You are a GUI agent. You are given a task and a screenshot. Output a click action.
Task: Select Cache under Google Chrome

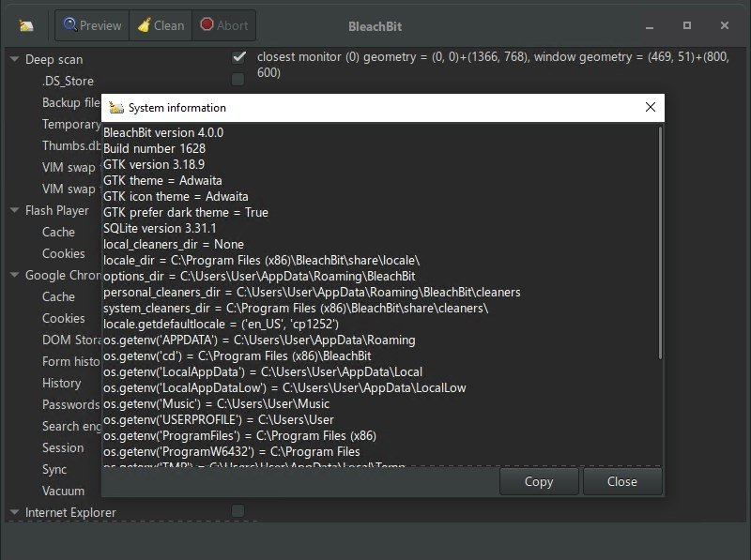(58, 296)
